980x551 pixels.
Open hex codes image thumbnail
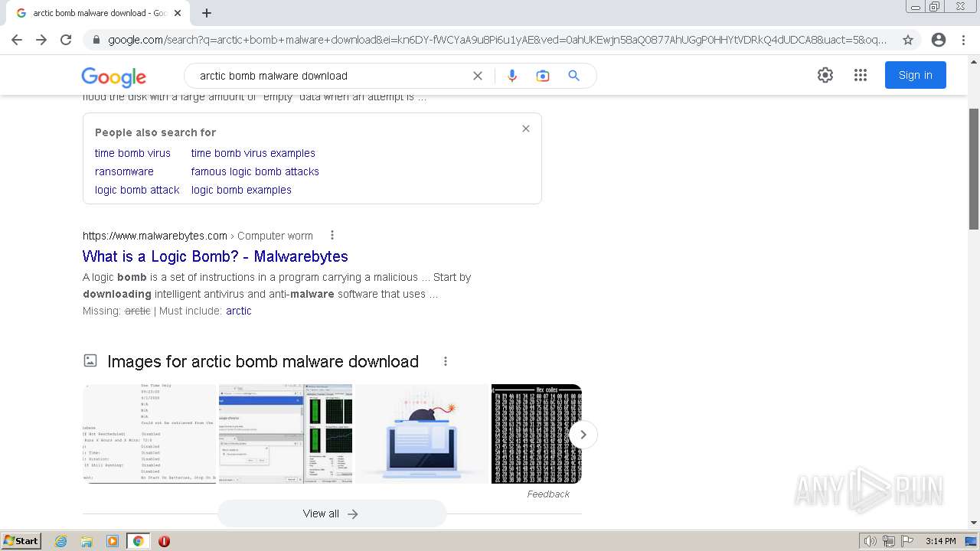click(537, 434)
